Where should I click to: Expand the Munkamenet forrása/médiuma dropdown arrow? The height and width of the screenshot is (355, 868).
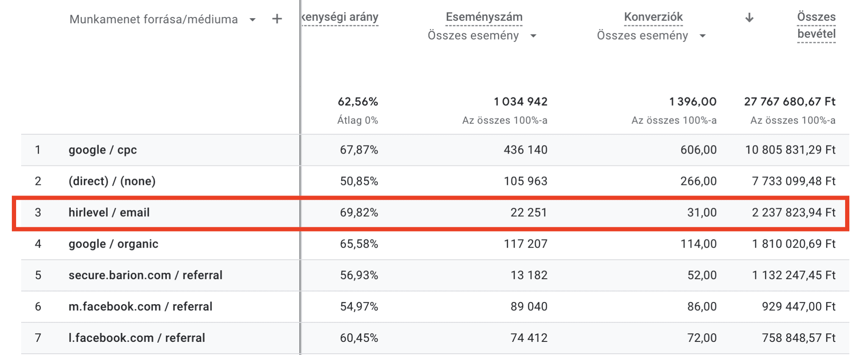(253, 20)
